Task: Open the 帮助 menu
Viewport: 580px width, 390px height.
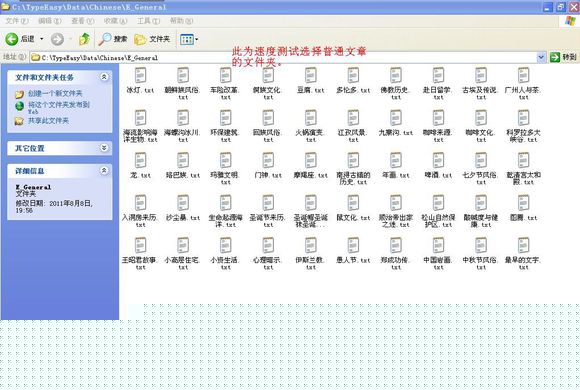Action: coord(181,21)
